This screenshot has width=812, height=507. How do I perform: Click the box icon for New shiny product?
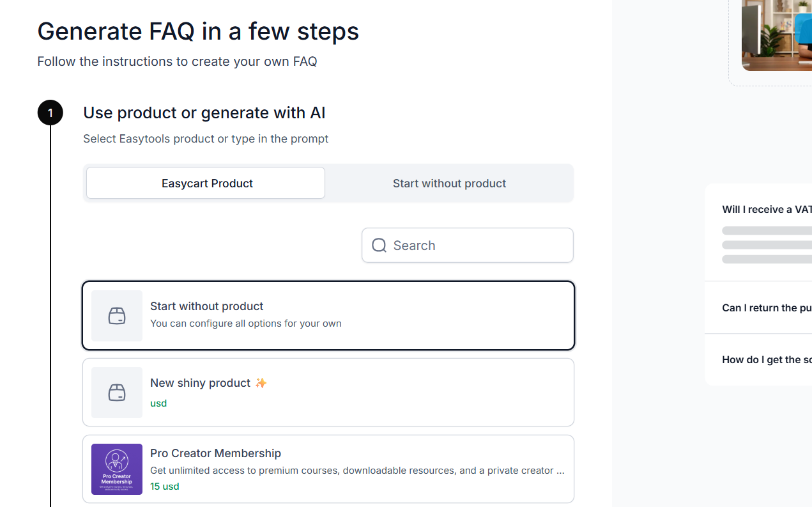pos(117,393)
